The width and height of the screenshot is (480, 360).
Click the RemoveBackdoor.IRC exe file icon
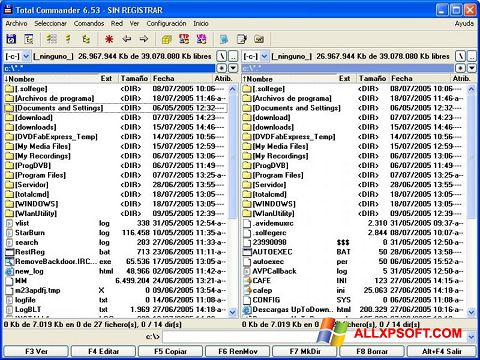[x=9, y=261]
